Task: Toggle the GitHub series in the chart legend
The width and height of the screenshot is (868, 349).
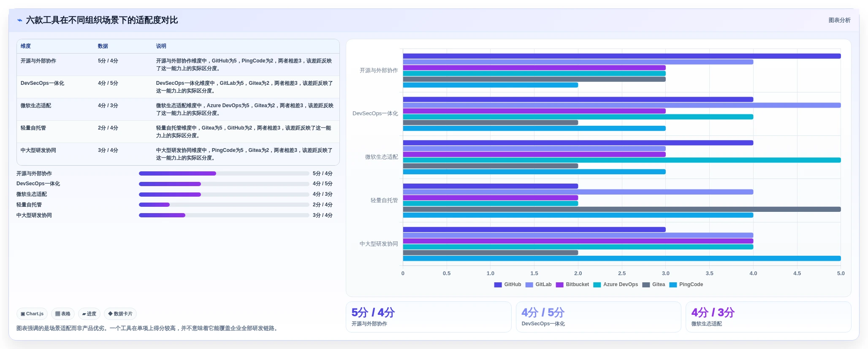Action: pyautogui.click(x=507, y=284)
